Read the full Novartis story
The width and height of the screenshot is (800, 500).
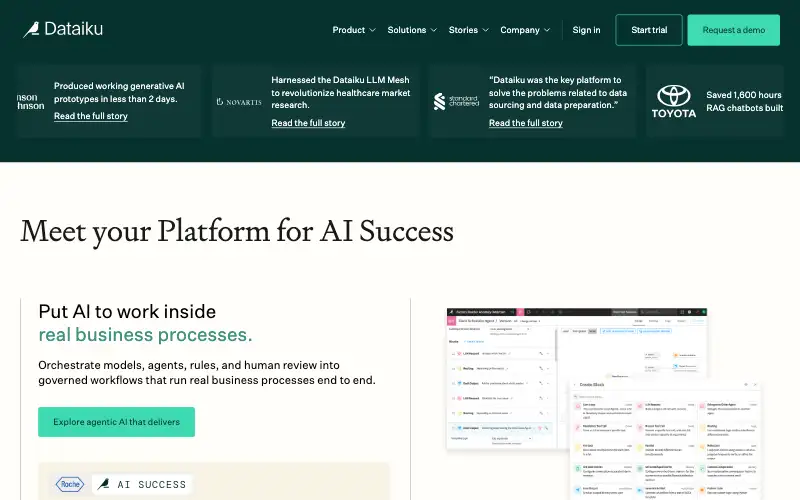tap(308, 123)
